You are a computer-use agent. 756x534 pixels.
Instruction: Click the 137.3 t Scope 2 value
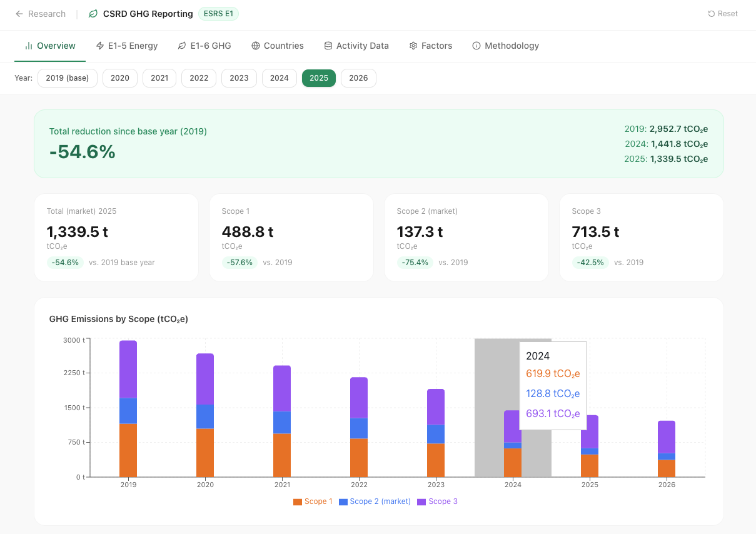(x=420, y=232)
